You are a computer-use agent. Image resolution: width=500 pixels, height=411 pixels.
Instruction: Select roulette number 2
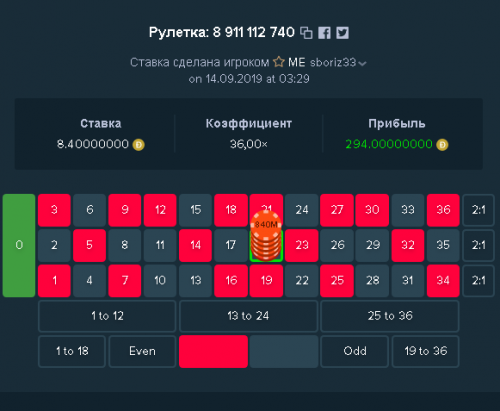[x=54, y=245]
